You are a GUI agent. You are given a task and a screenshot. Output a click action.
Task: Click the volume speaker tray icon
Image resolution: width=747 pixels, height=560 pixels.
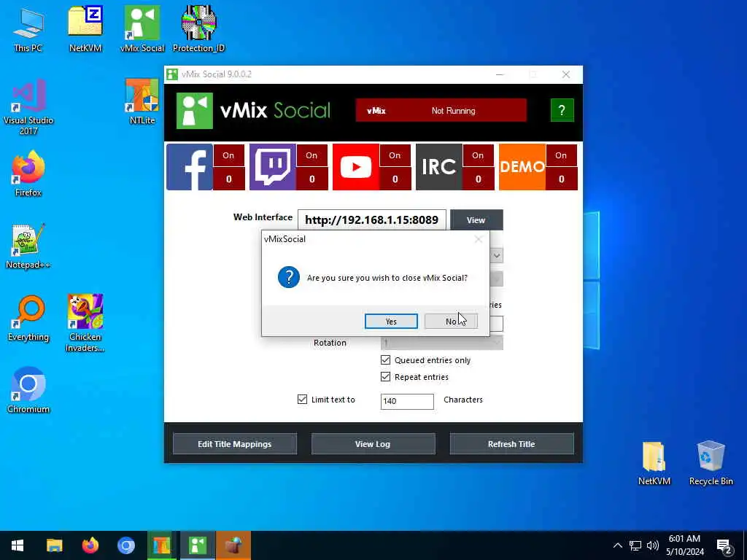[x=653, y=545]
